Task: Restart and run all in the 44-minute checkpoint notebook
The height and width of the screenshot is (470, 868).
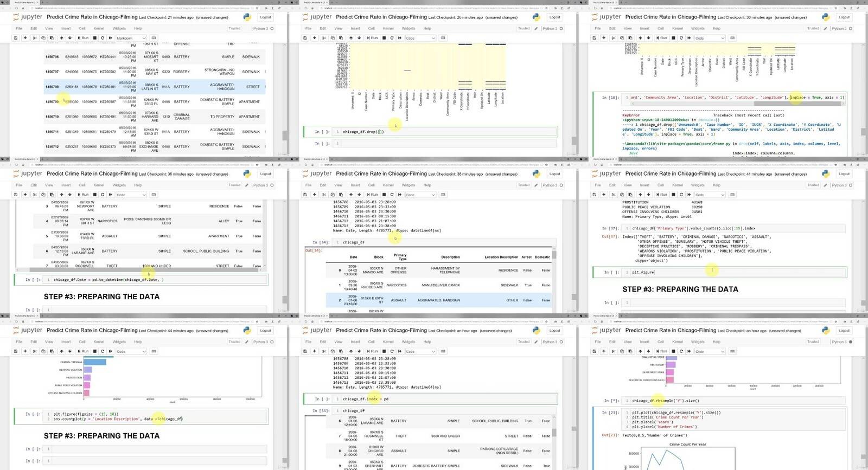Action: [x=110, y=351]
